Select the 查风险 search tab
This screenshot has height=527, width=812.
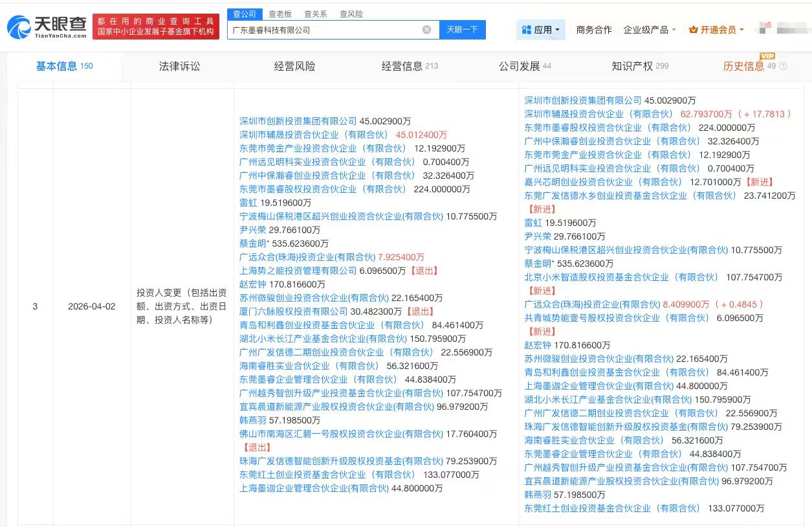[x=351, y=14]
